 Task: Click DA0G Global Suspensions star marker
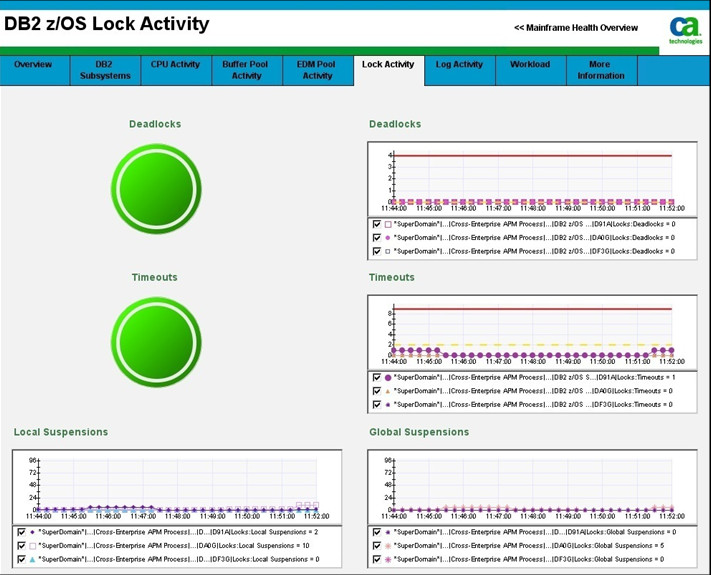(x=388, y=546)
